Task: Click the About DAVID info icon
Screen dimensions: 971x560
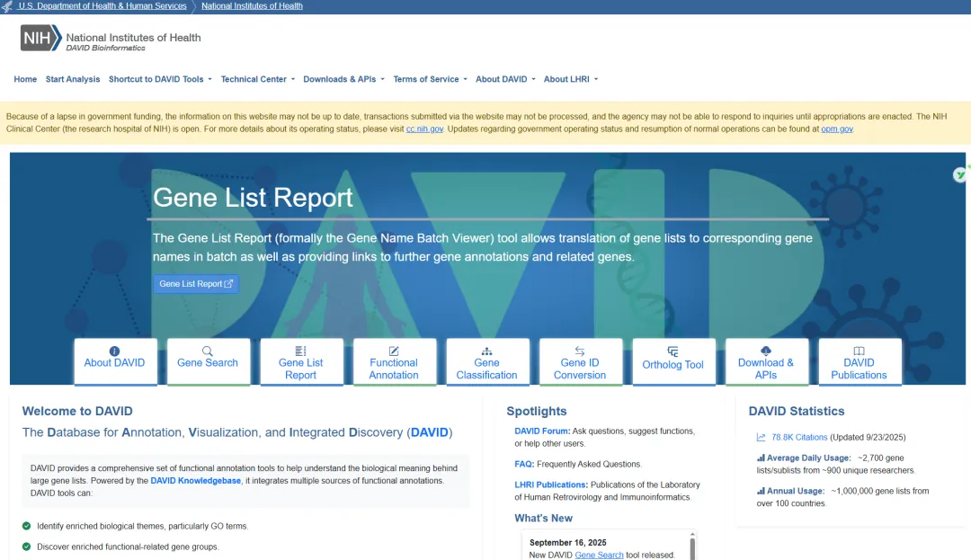Action: pos(114,351)
